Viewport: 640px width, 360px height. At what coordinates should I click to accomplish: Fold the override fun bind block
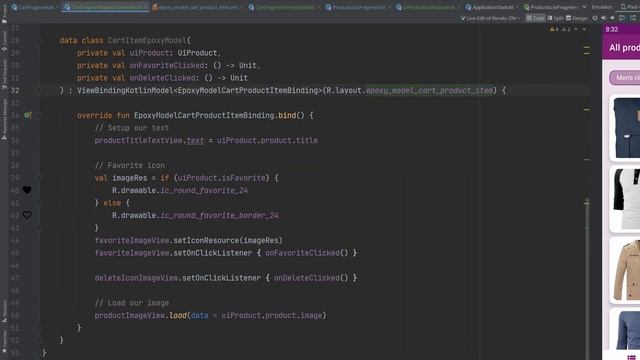40,116
